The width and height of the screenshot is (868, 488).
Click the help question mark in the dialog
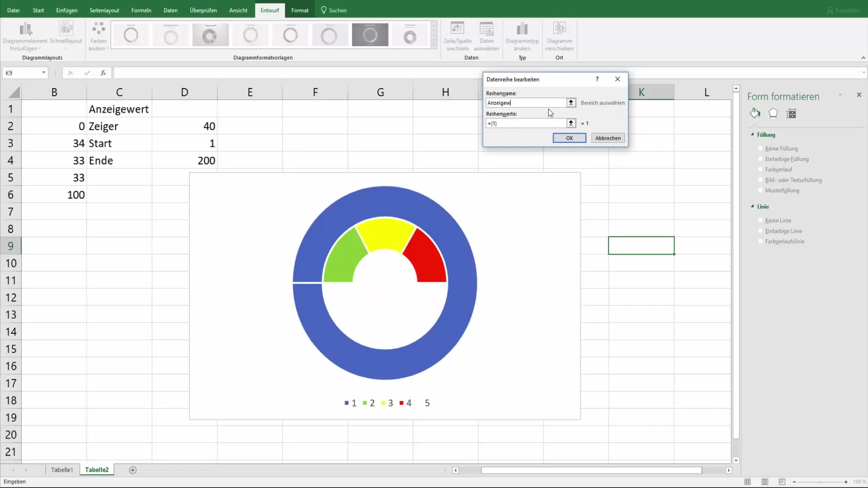click(597, 79)
